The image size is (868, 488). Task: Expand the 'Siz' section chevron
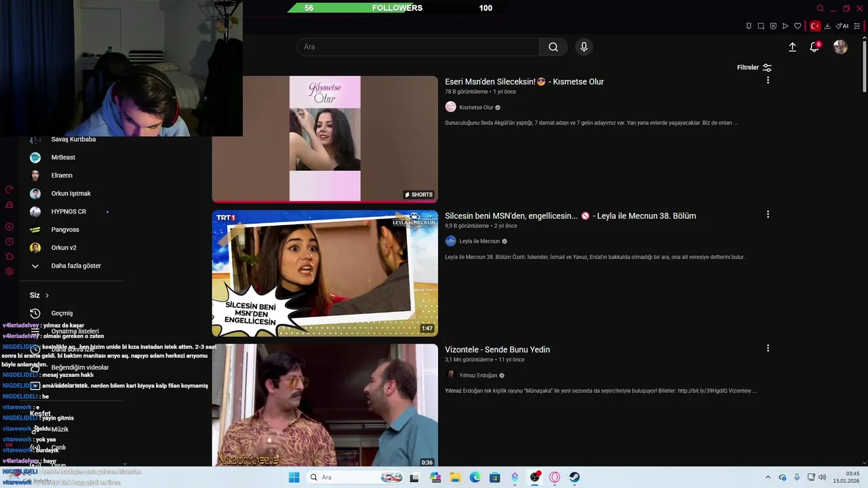[x=47, y=296]
